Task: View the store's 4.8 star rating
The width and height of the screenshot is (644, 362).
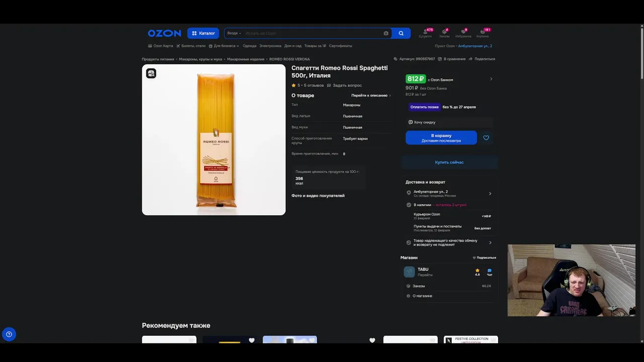Action: click(477, 272)
